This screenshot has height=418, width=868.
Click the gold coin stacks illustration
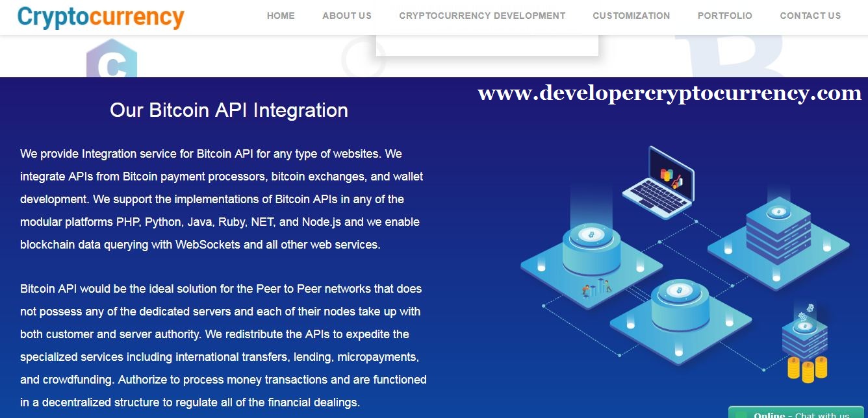pos(807,369)
